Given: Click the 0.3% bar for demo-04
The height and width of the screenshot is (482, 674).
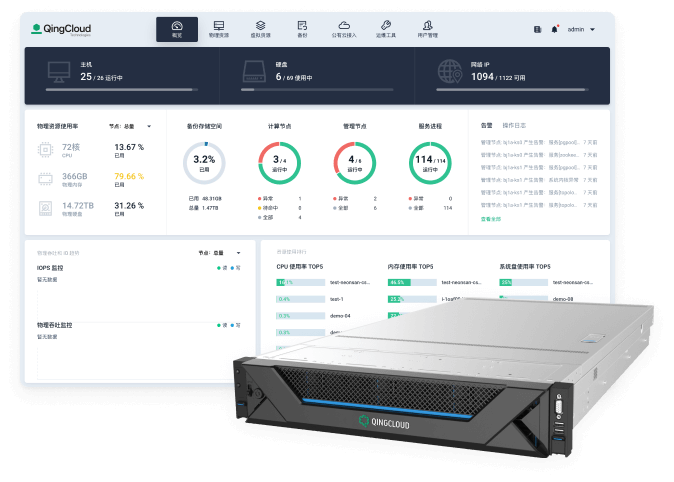Looking at the screenshot, I should (x=300, y=316).
